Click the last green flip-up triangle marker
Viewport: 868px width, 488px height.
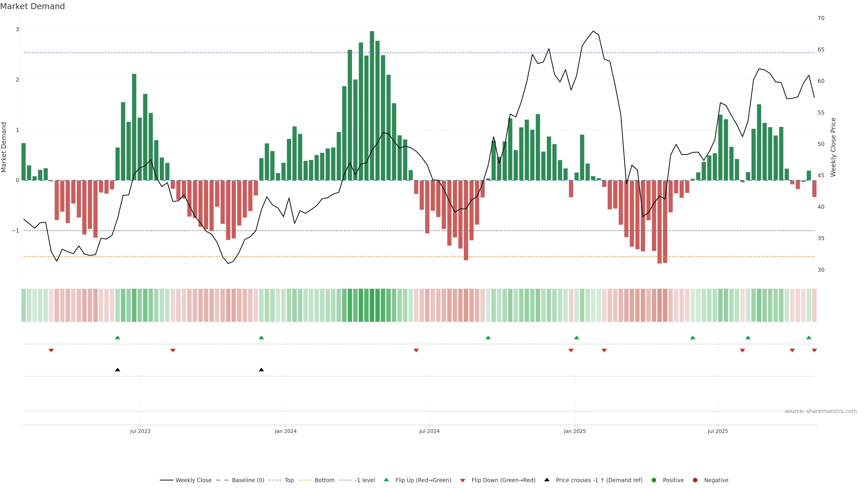tap(809, 338)
